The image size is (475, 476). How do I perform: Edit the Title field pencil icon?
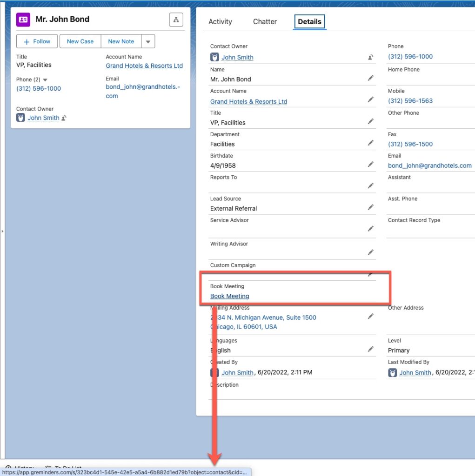(370, 121)
